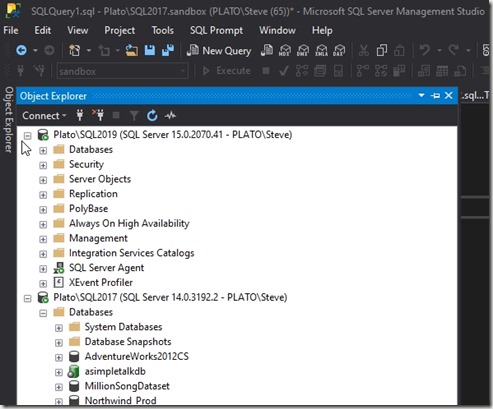Click the Disconnect icon in Object Explorer
The height and width of the screenshot is (409, 493).
(98, 115)
